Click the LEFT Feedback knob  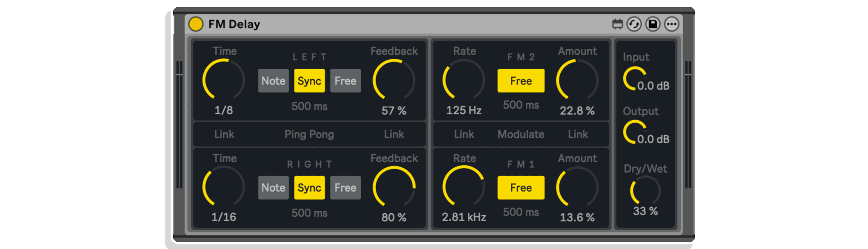tap(394, 80)
